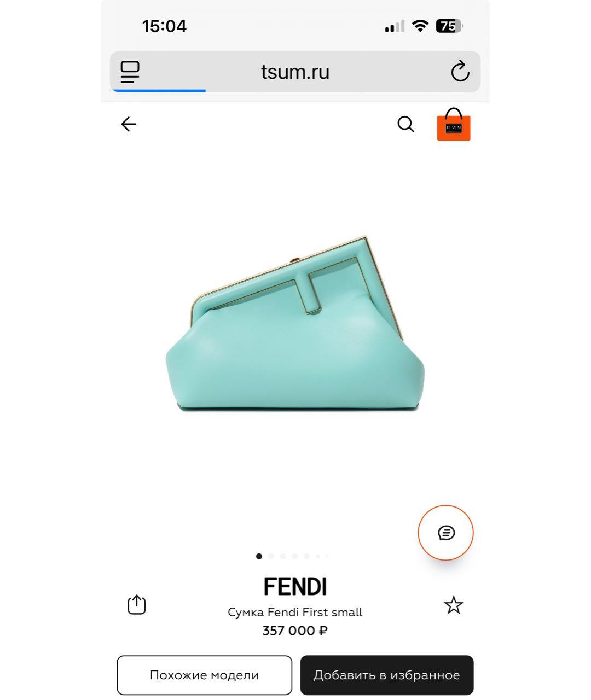This screenshot has height=700, width=591.
Task: Select the first image carousel dot
Action: pyautogui.click(x=259, y=556)
